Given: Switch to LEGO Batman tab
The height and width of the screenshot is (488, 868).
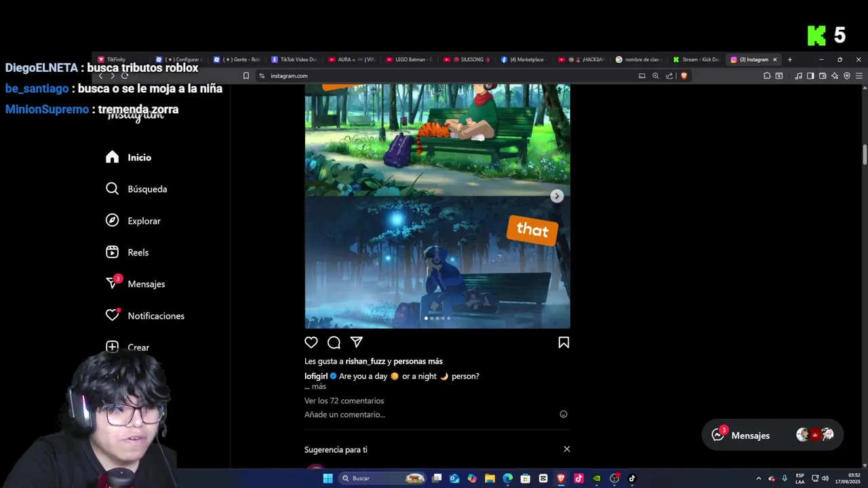Looking at the screenshot, I should (x=410, y=60).
